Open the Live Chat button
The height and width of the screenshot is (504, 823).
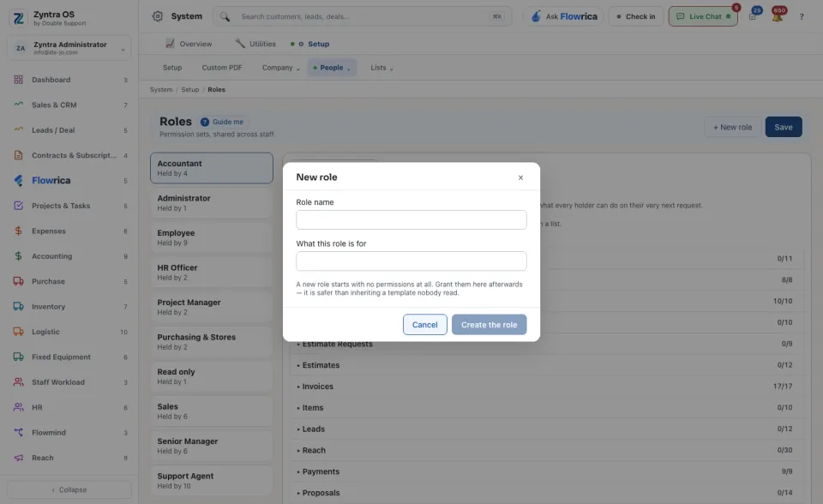pyautogui.click(x=703, y=16)
